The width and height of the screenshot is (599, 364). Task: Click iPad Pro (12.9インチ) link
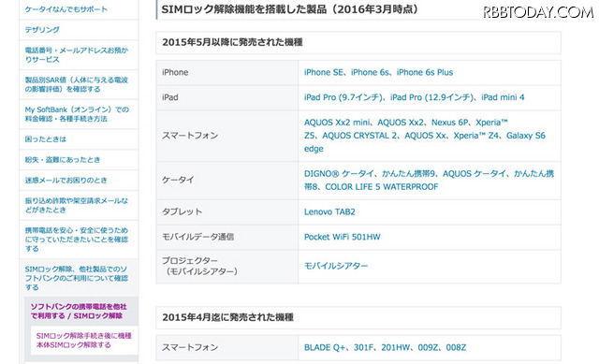[431, 97]
